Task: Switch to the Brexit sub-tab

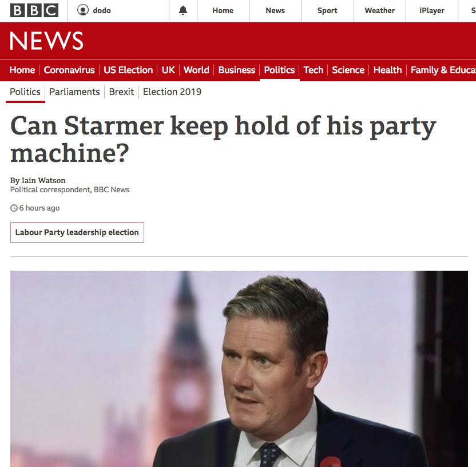Action: click(x=121, y=92)
